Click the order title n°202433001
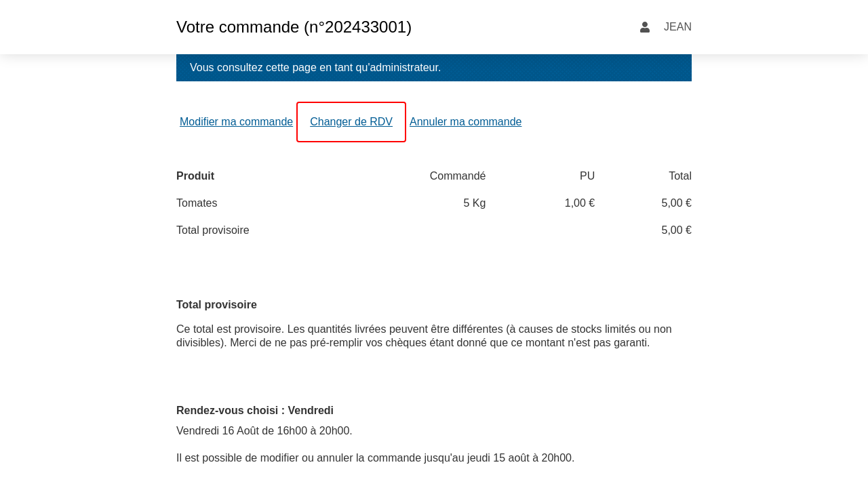The width and height of the screenshot is (868, 488). point(294,27)
